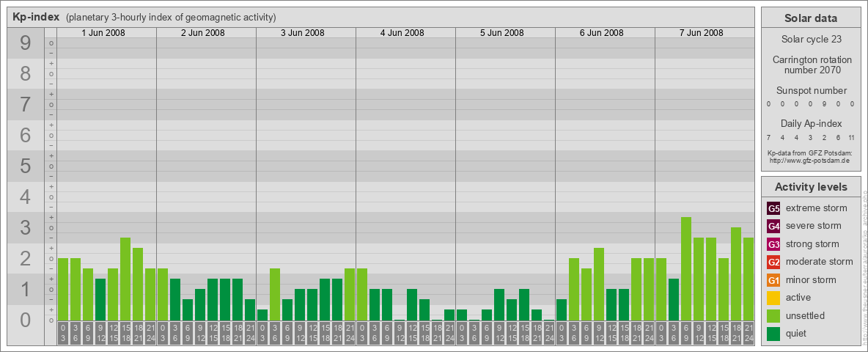868x352 pixels.
Task: Click the Sunspot number label
Action: pos(810,91)
